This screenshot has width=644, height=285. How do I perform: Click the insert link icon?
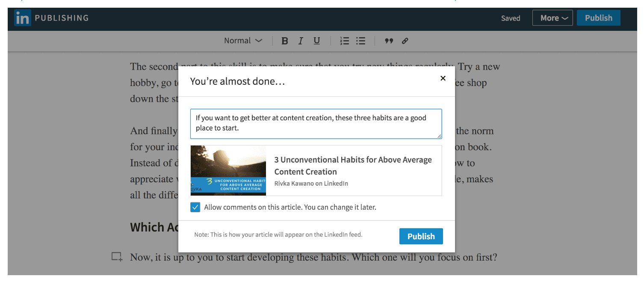coord(405,41)
